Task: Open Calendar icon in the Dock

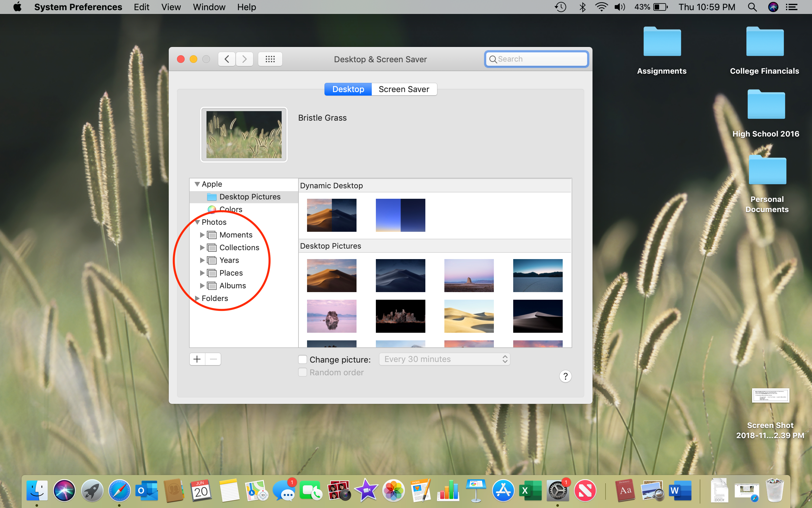Action: [x=201, y=491]
